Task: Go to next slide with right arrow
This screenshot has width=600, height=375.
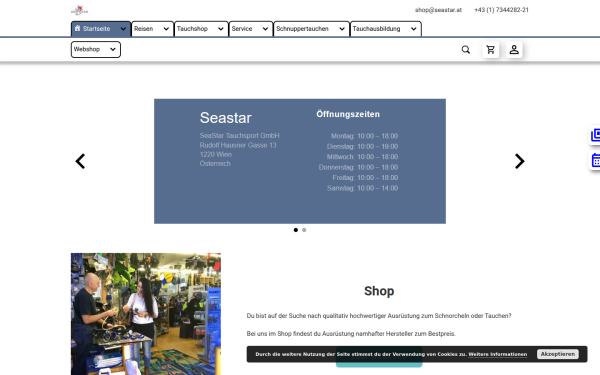Action: point(519,161)
